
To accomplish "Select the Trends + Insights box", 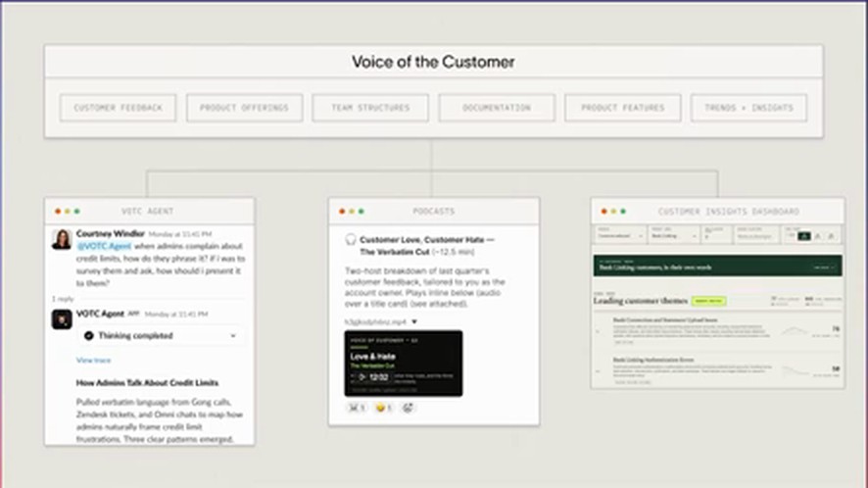I will click(749, 108).
